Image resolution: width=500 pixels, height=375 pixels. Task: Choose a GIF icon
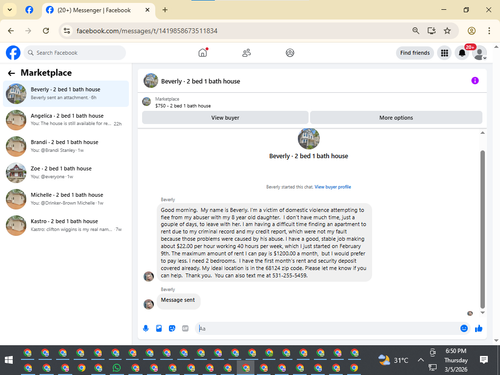(x=185, y=328)
